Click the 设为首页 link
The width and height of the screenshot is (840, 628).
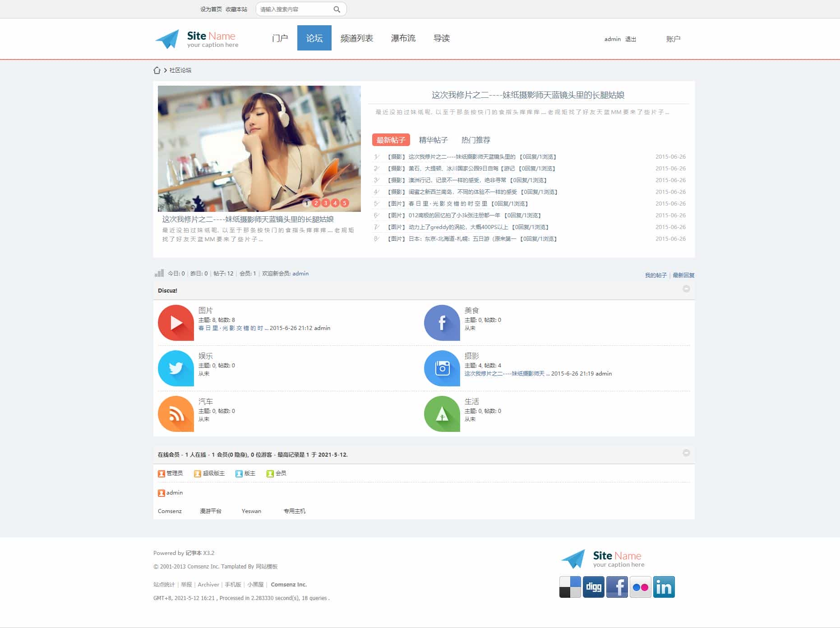pos(211,9)
